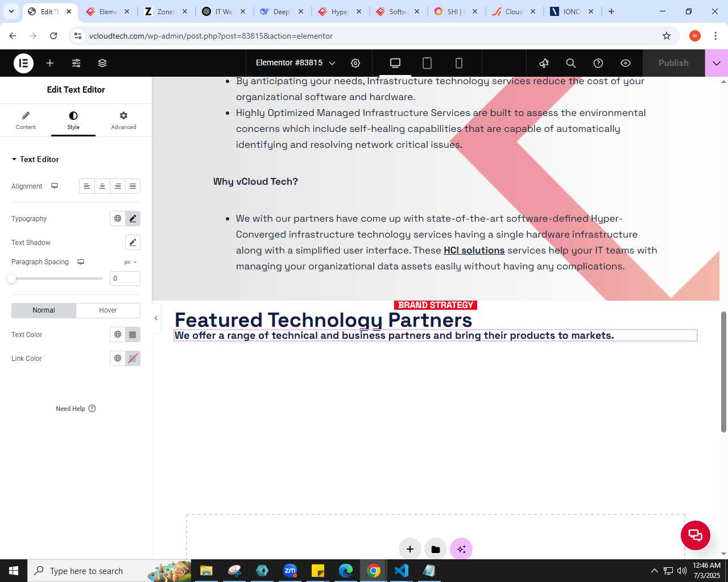Switch to the Advanced tab

pos(123,120)
